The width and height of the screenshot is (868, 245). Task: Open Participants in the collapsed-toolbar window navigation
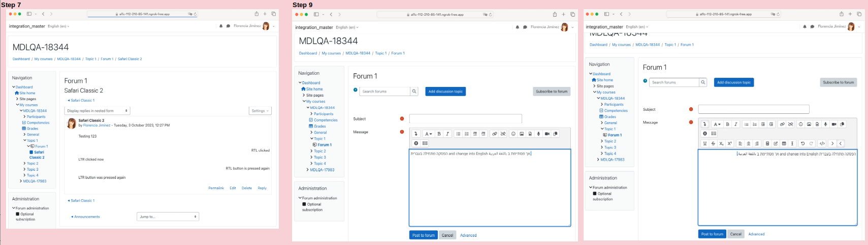point(324,114)
